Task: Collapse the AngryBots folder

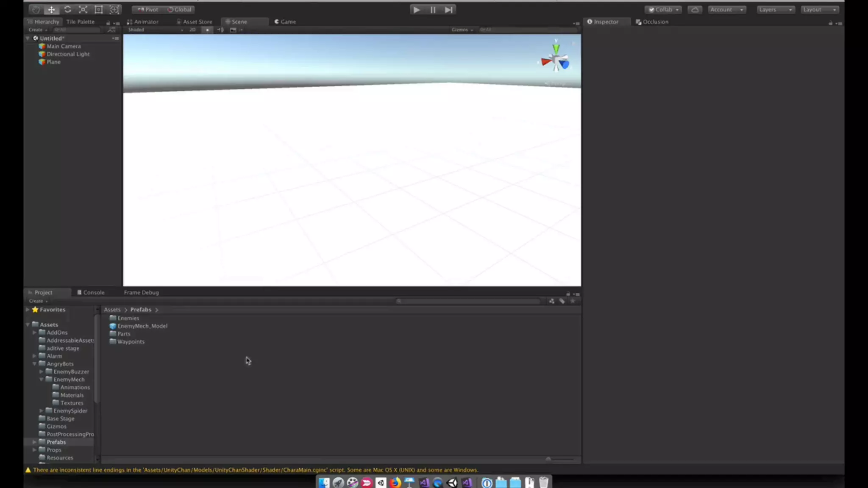Action: [x=34, y=364]
